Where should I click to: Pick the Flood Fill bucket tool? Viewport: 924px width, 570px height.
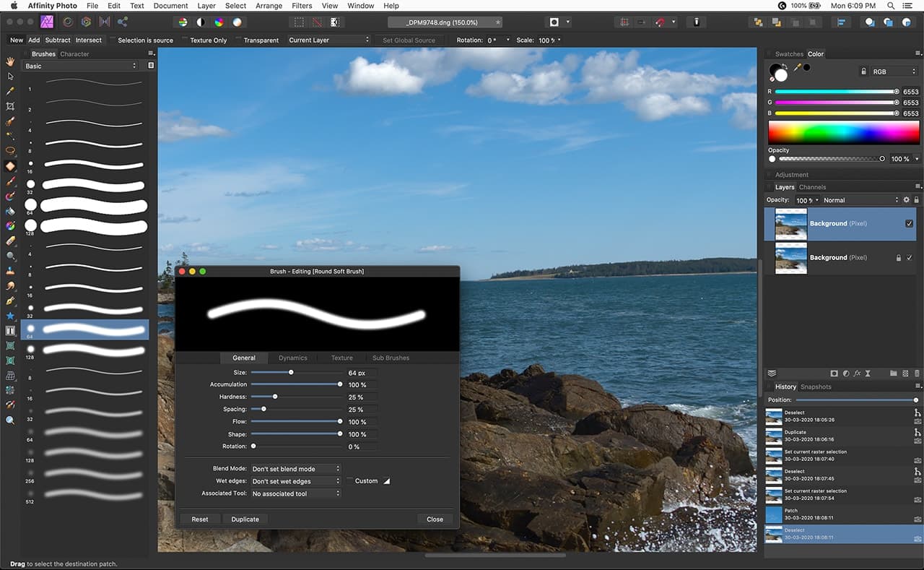tap(10, 211)
